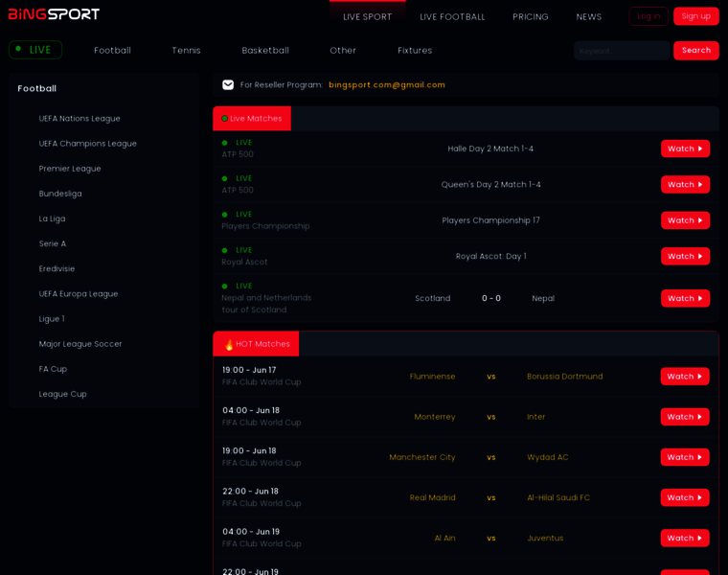Image resolution: width=728 pixels, height=575 pixels.
Task: Watch Players Championship 17 stream
Action: [x=685, y=220]
